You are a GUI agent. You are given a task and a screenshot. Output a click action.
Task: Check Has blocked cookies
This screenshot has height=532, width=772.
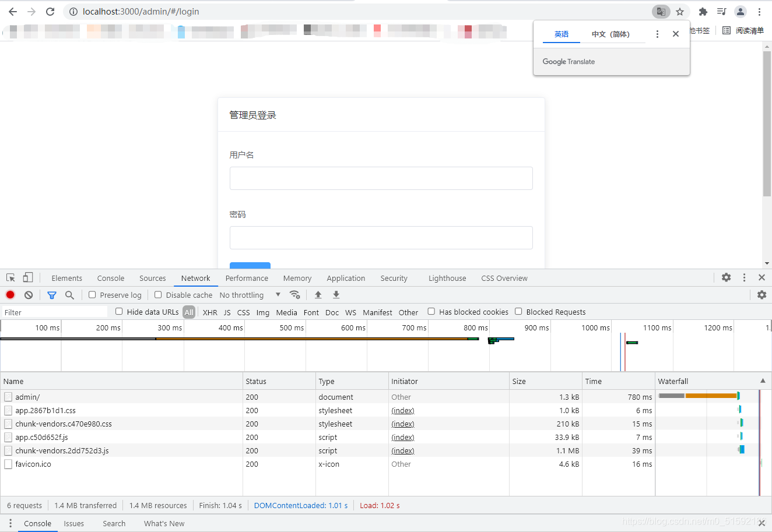click(431, 312)
